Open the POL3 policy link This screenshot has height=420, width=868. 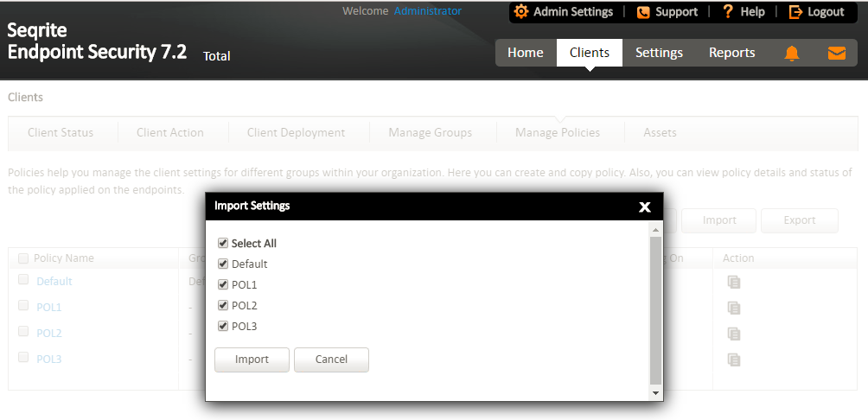click(48, 360)
